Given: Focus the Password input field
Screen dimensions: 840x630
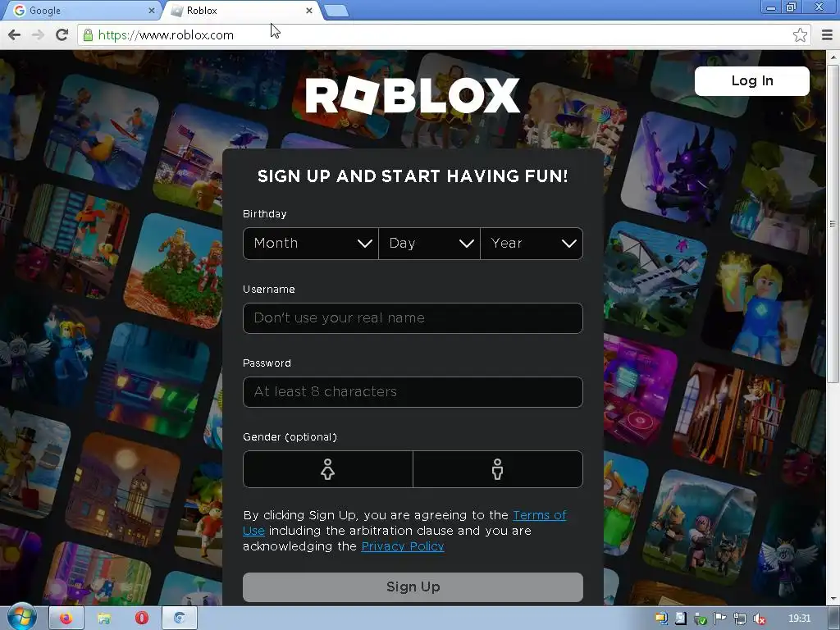Looking at the screenshot, I should click(413, 392).
